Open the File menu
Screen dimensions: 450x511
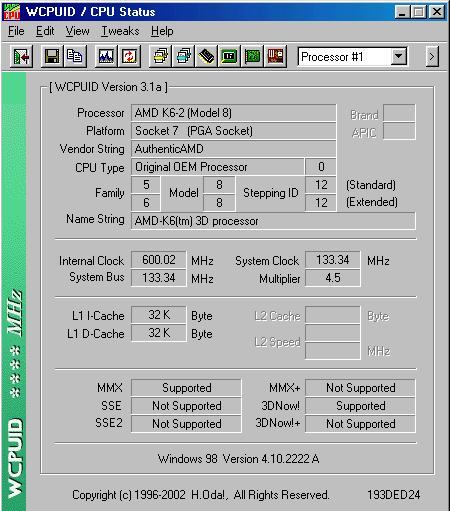click(16, 31)
